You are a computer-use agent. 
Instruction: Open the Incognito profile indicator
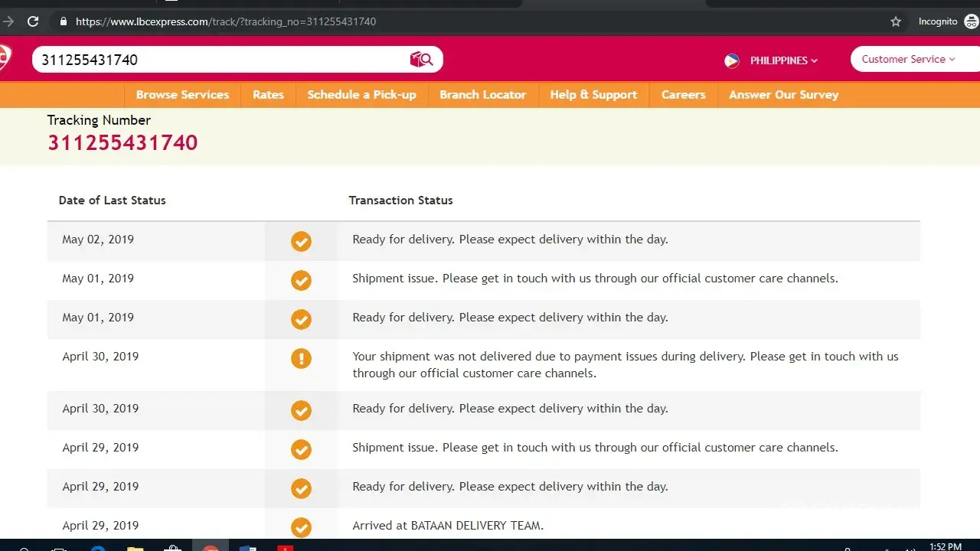point(949,21)
